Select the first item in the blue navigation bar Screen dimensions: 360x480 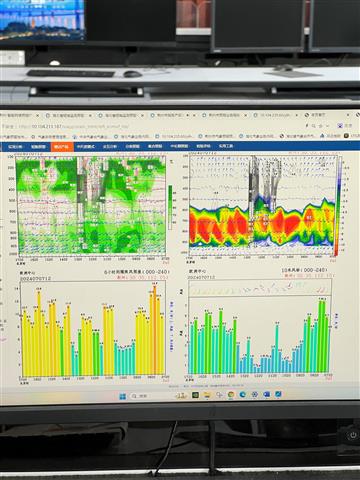tap(15, 146)
